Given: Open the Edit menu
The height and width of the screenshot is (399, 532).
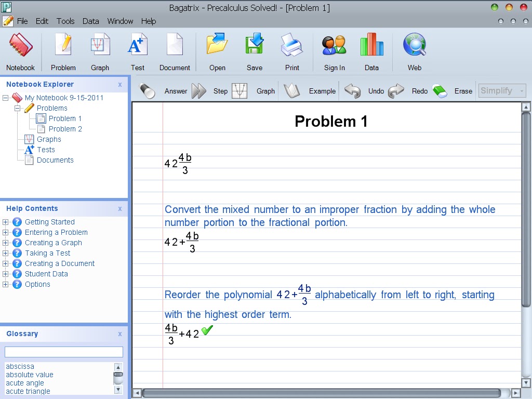Looking at the screenshot, I should pyautogui.click(x=42, y=21).
